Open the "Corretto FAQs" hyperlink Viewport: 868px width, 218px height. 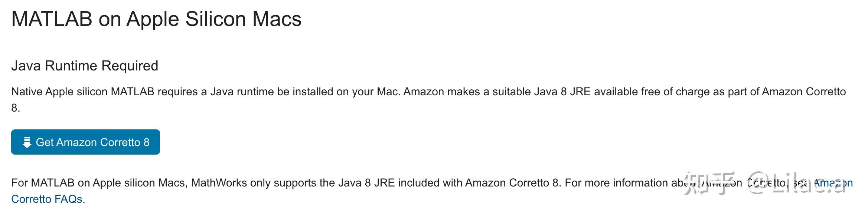(46, 199)
